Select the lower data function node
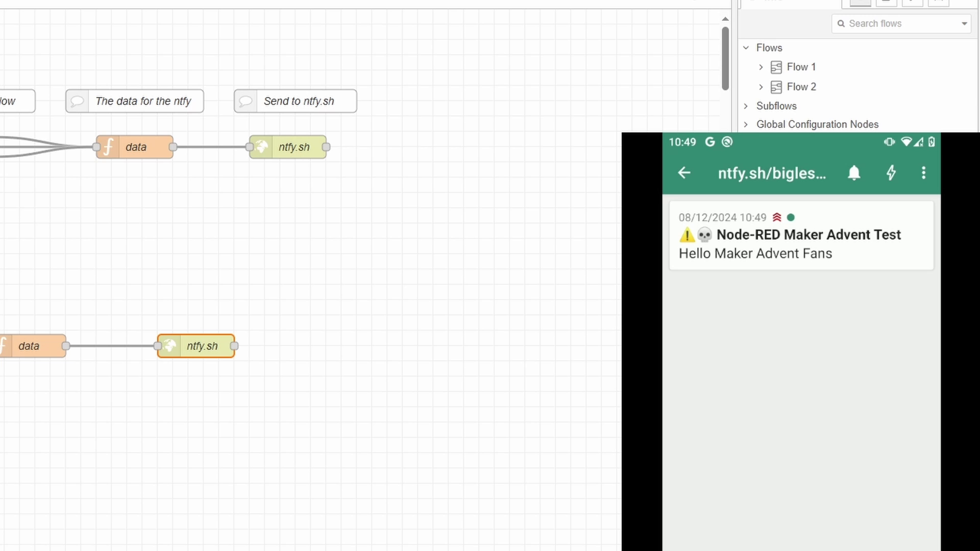Viewport: 980px width, 551px height. 33,346
